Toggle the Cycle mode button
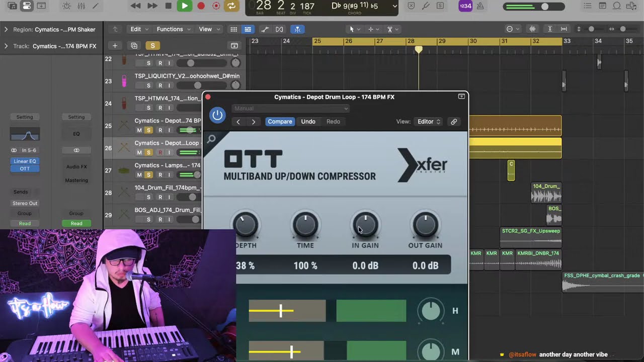Viewport: 644px width, 362px height. [231, 6]
